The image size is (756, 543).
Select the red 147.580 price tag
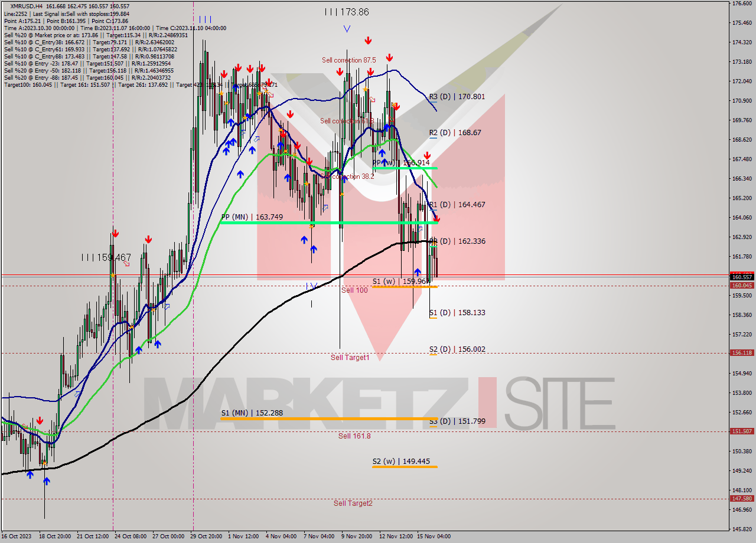(x=742, y=499)
